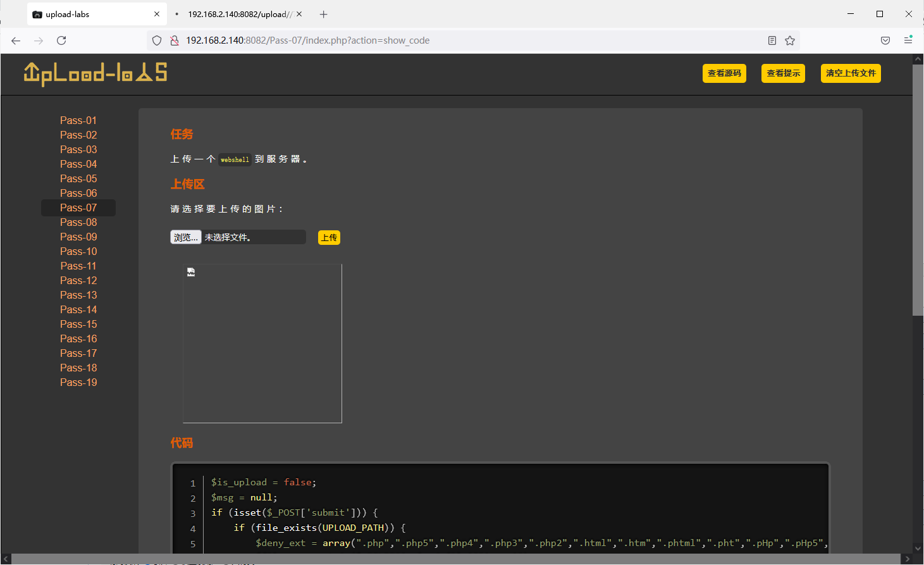Open Pass-06 in the sidebar
Viewport: 924px width, 565px height.
tap(78, 193)
